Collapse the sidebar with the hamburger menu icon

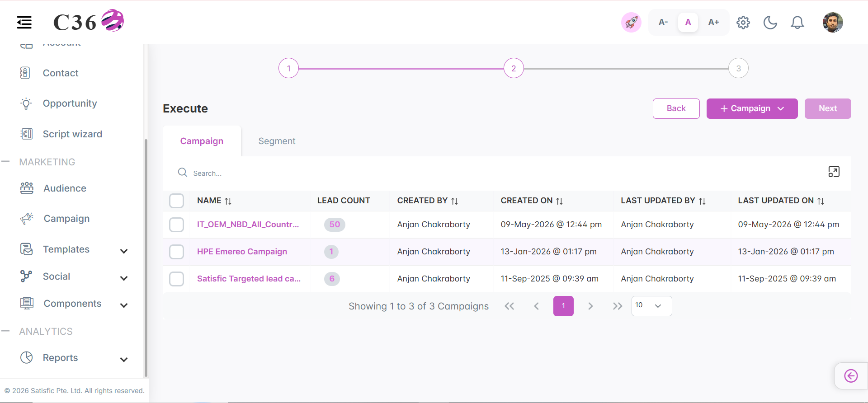24,22
